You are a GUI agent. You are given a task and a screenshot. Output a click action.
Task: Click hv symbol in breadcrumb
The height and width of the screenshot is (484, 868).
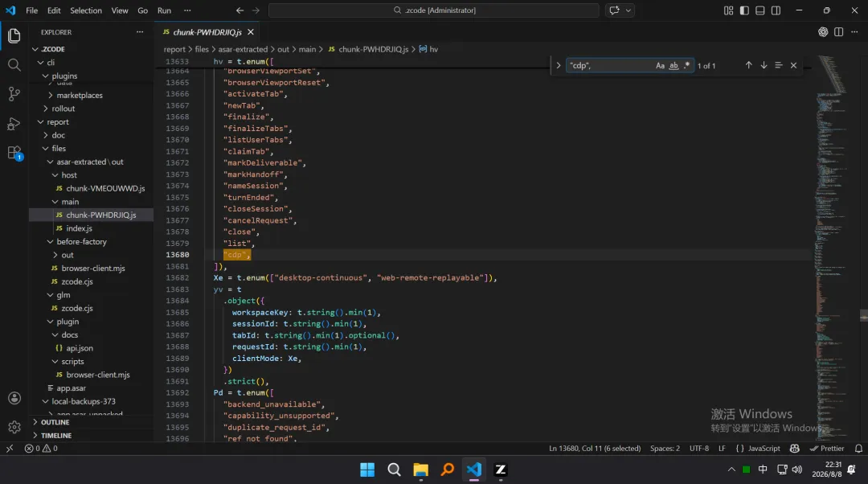pyautogui.click(x=433, y=49)
